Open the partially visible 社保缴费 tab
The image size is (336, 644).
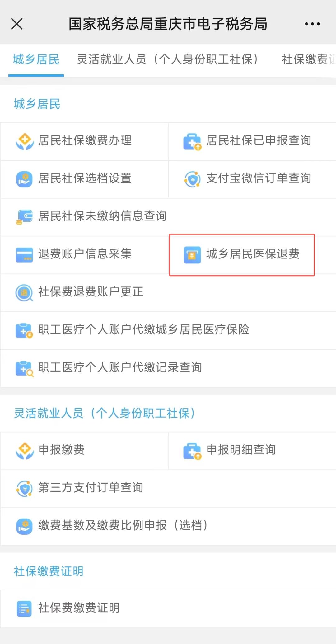pyautogui.click(x=308, y=59)
